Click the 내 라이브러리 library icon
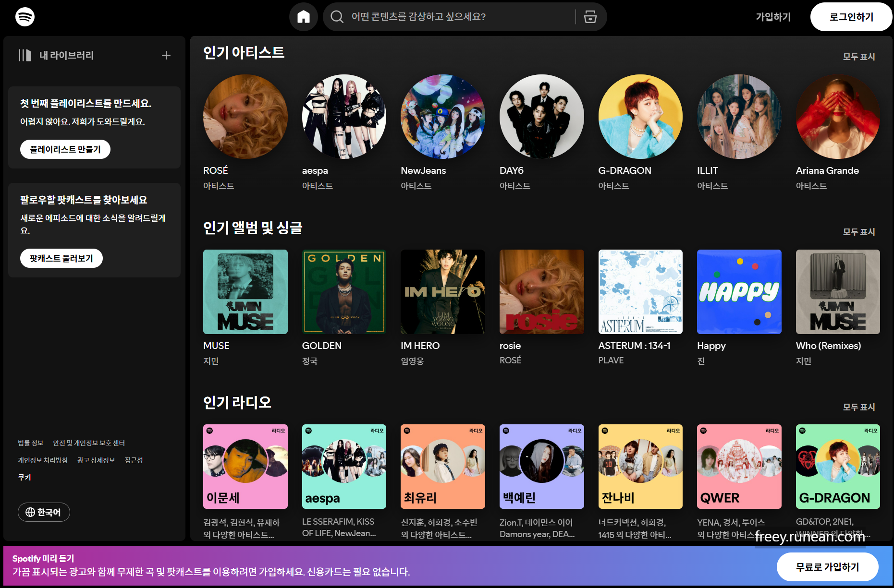Screen dimensions: 894x588 (x=24, y=55)
